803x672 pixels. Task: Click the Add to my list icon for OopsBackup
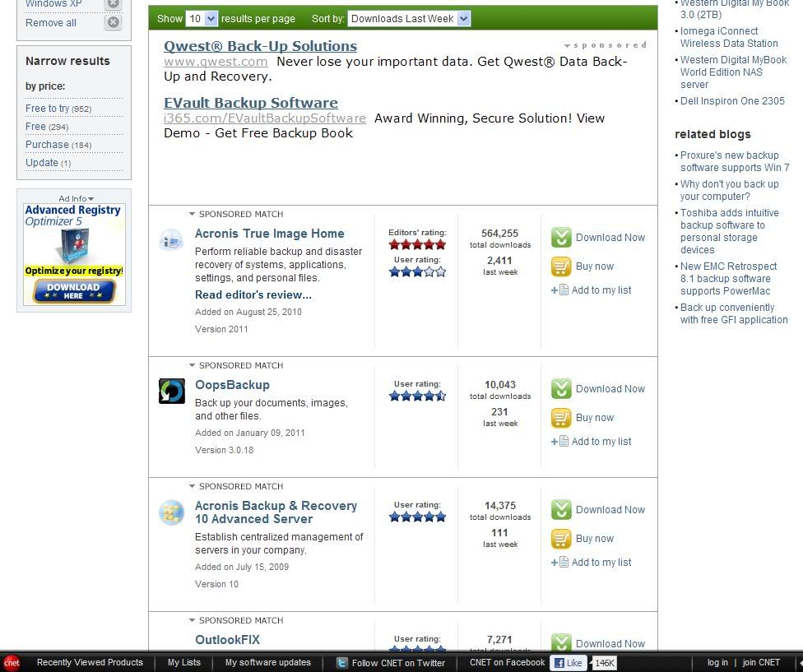coord(559,442)
